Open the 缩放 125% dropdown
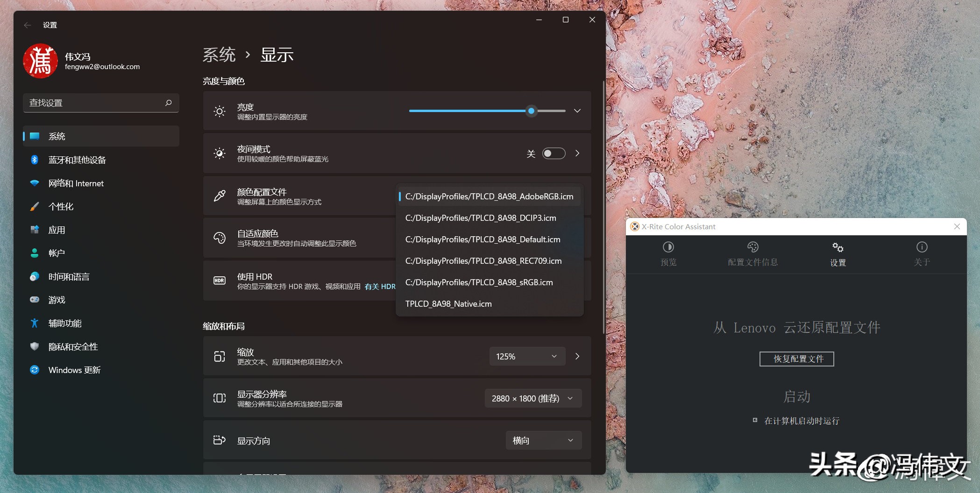 (x=527, y=356)
